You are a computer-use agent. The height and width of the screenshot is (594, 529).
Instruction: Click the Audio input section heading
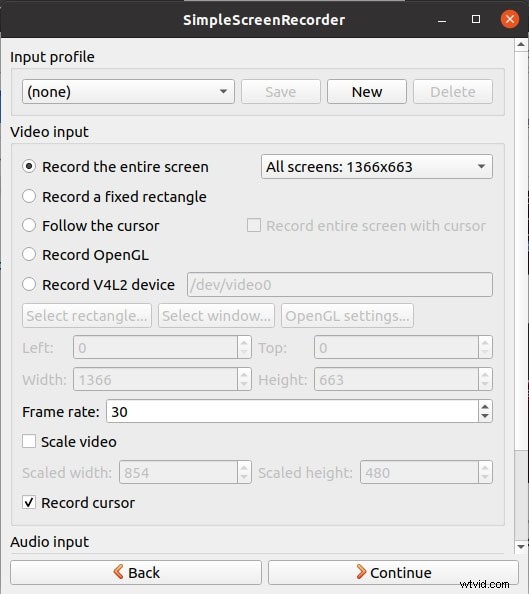click(50, 542)
